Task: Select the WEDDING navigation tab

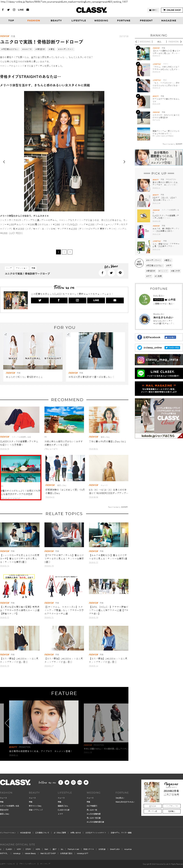Action: click(x=101, y=21)
